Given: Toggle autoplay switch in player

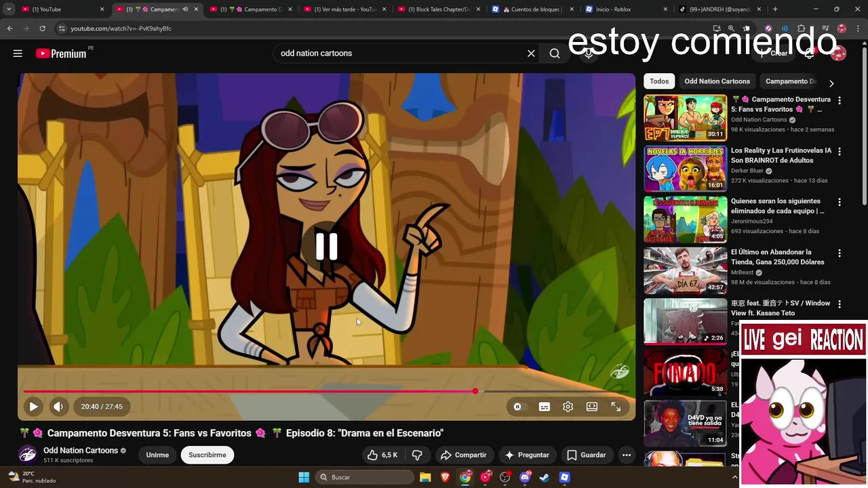Looking at the screenshot, I should tap(519, 407).
